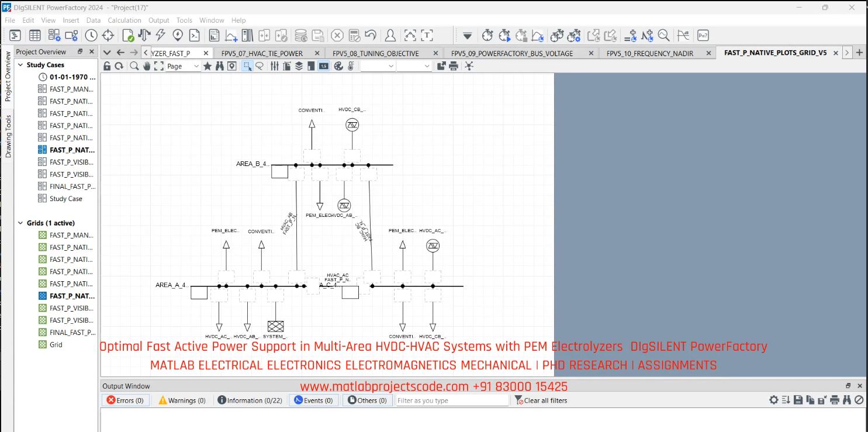
Task: Switch to FPV5_07_HVAC_TIE_POWER tab
Action: point(262,53)
